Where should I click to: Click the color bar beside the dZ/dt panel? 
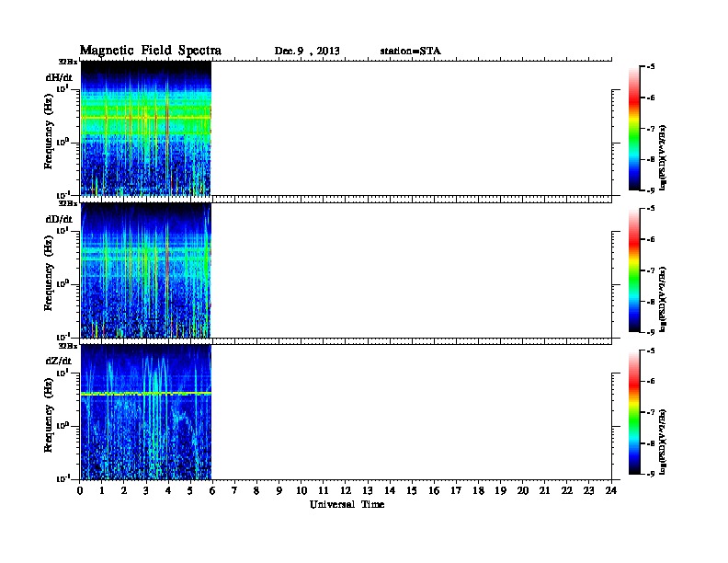click(x=634, y=412)
